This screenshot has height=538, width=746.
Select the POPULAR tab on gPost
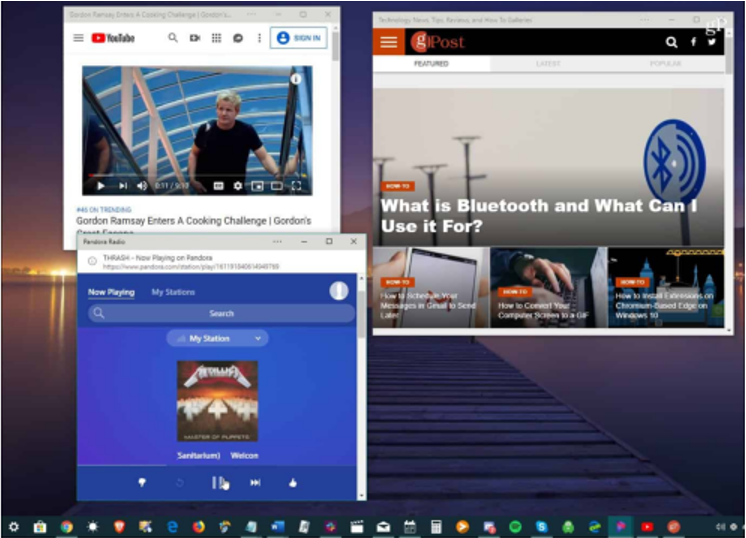(665, 64)
